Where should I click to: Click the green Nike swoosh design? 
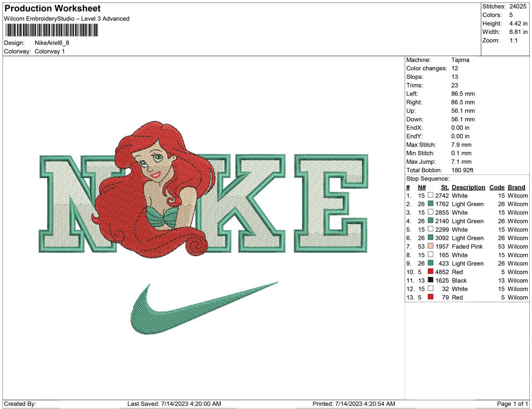[204, 308]
